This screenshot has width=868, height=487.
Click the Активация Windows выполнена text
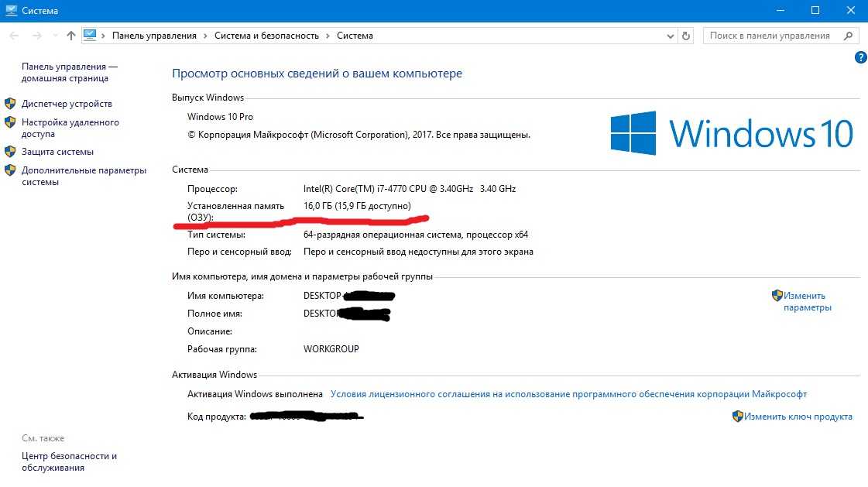point(256,394)
